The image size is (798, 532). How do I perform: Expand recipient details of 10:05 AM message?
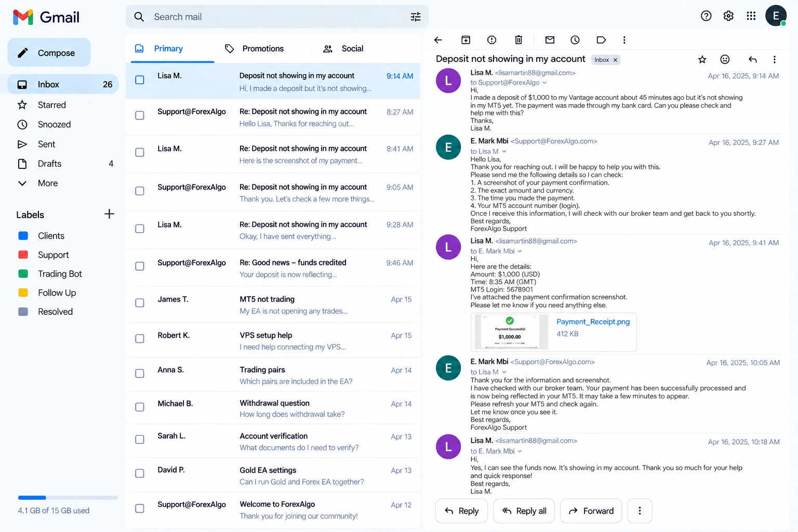[504, 373]
